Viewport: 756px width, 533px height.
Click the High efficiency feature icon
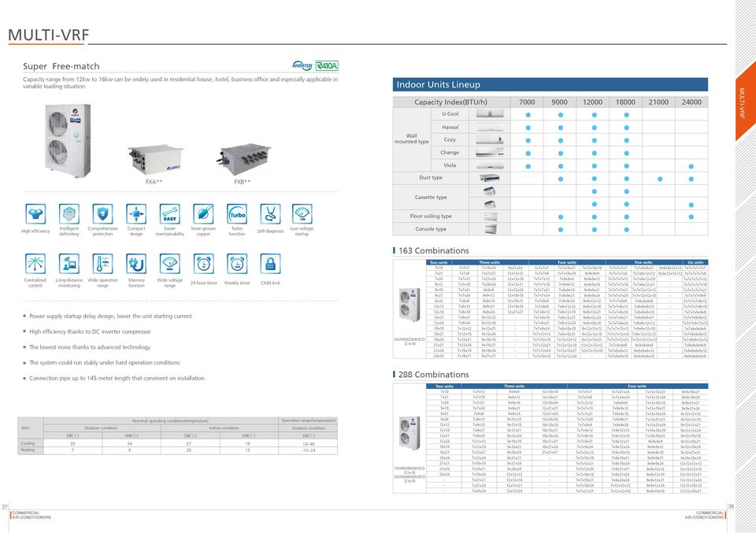pyautogui.click(x=35, y=214)
